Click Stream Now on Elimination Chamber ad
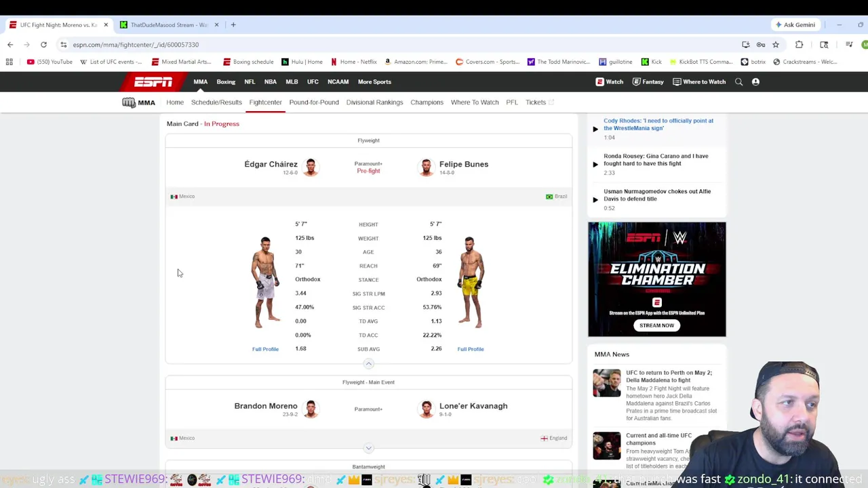The image size is (868, 488). click(x=656, y=325)
